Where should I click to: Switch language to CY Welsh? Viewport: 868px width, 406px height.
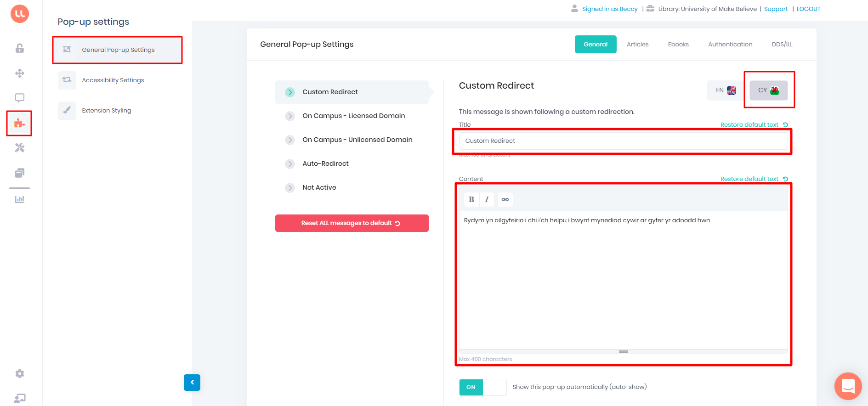[x=769, y=90]
